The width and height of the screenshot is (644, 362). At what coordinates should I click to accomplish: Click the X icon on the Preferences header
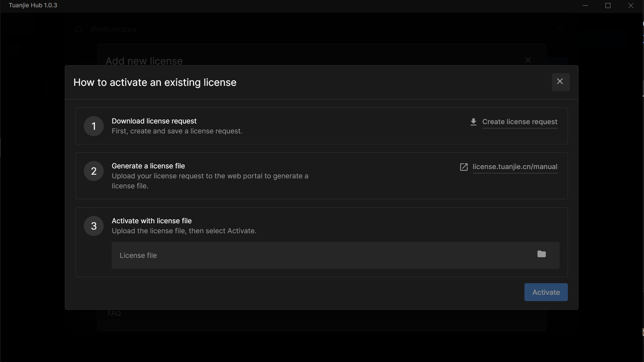point(560,29)
